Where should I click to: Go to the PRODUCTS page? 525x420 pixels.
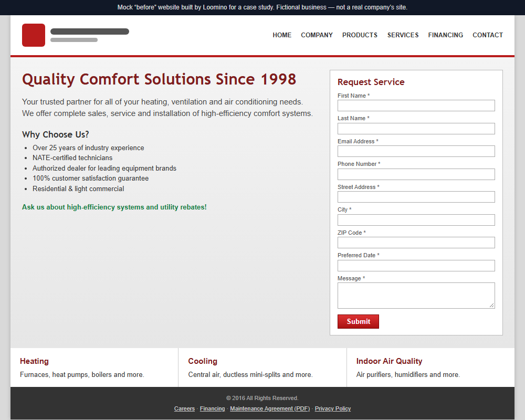click(360, 35)
